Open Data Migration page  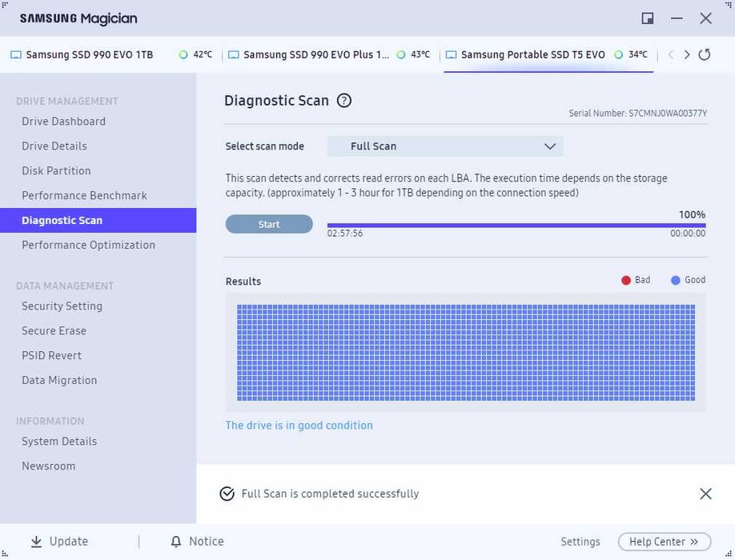point(59,380)
